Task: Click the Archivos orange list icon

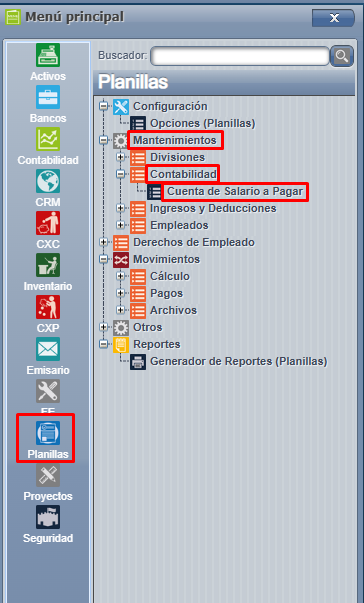Action: 138,311
